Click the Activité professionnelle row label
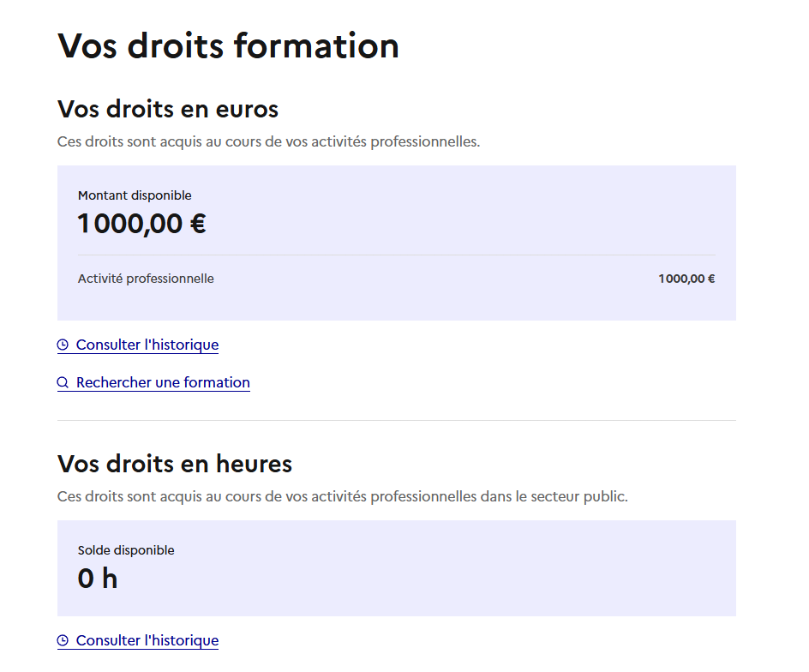Screen dimensions: 809x672 coord(146,279)
